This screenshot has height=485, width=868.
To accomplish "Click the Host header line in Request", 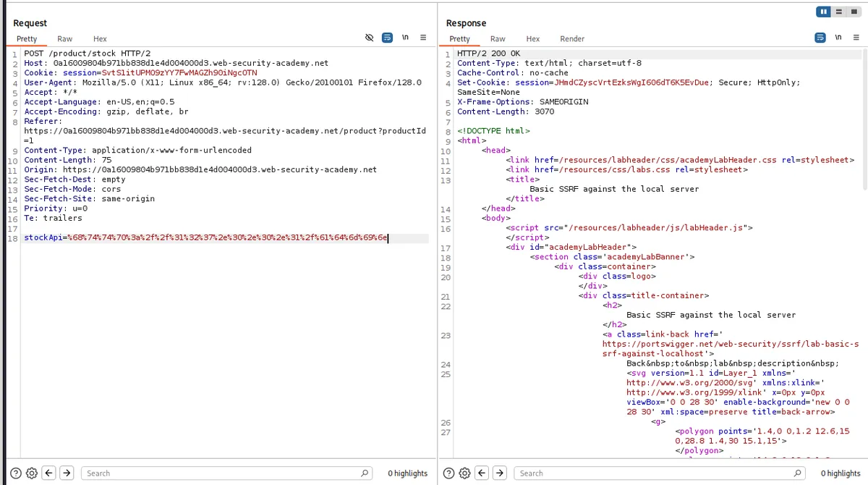I will click(x=176, y=63).
